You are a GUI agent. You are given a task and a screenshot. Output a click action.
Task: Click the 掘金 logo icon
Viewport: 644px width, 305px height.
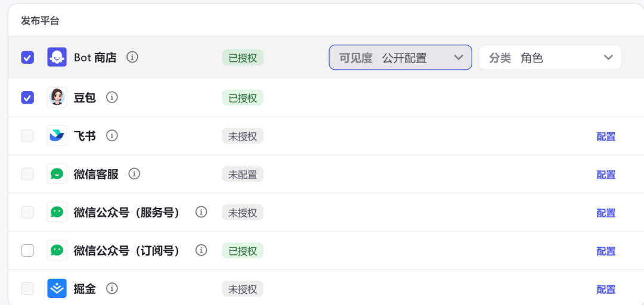57,289
